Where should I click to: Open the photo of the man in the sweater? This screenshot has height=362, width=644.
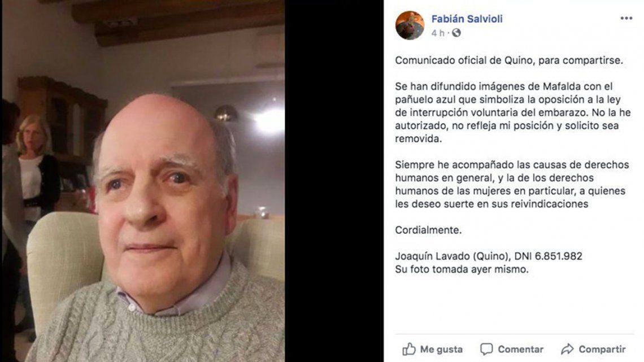pos(143,181)
